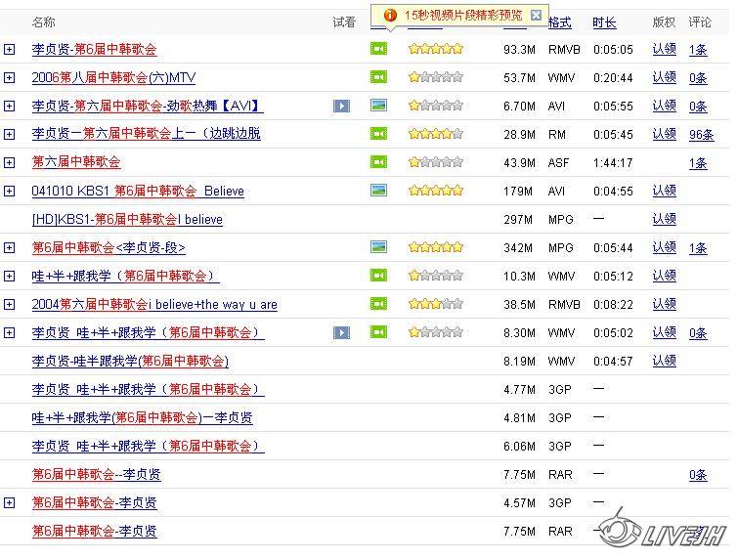Open 2004第六届中韩歌会i believe+the way u are
Image resolution: width=738 pixels, height=560 pixels.
tap(154, 305)
